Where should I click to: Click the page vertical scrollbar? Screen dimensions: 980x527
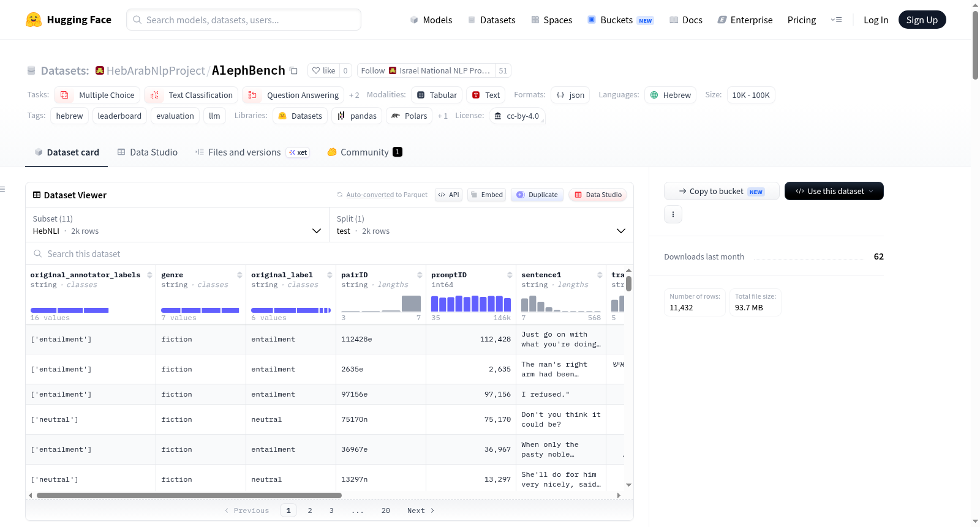pos(975,45)
